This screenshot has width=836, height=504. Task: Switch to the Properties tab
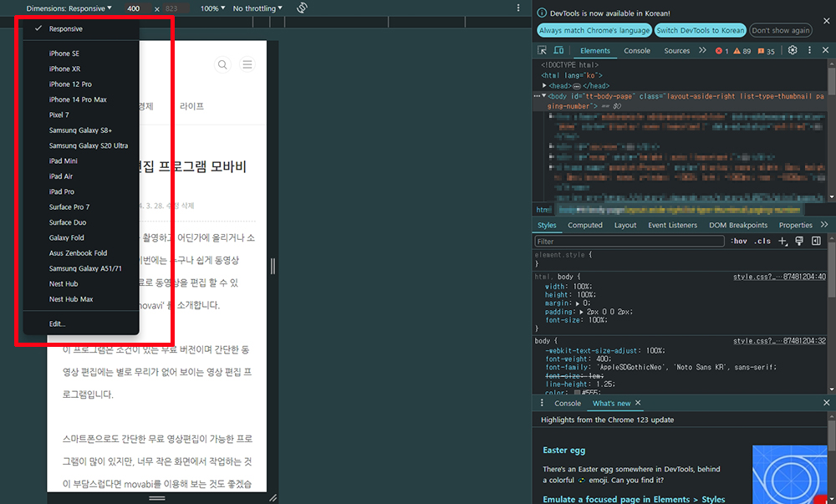click(796, 226)
